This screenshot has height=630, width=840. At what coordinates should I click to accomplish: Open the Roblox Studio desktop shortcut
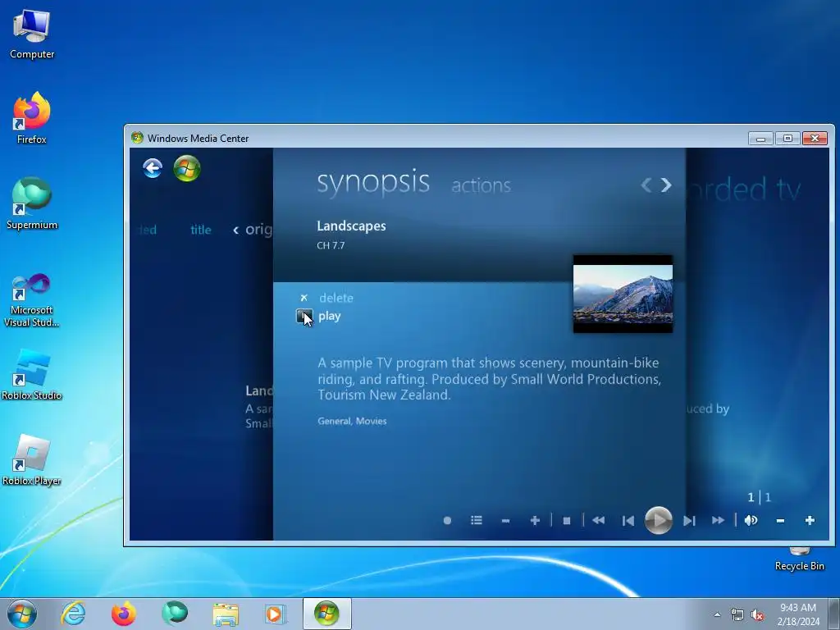click(32, 375)
